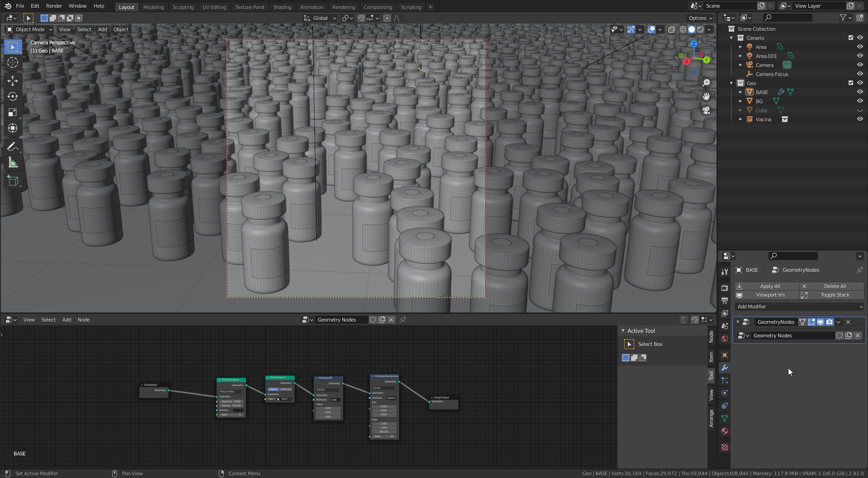Click the outliner search field
This screenshot has width=868, height=478.
788,18
